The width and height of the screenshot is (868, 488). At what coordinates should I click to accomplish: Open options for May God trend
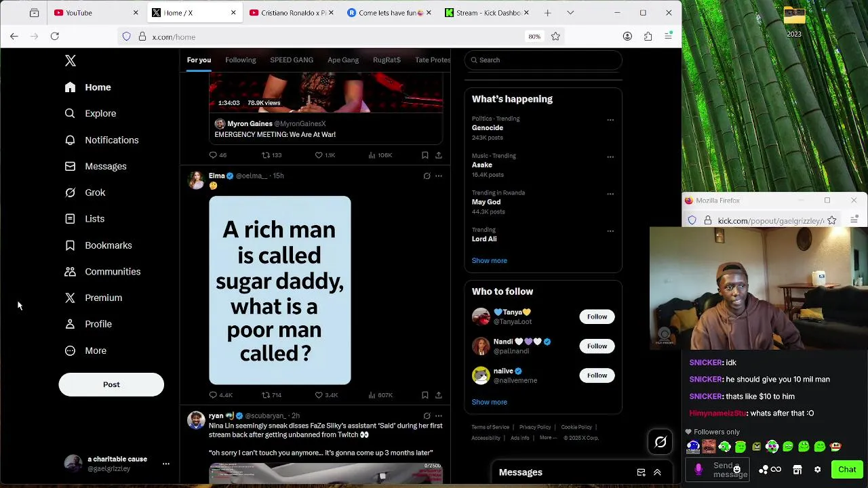pyautogui.click(x=610, y=194)
